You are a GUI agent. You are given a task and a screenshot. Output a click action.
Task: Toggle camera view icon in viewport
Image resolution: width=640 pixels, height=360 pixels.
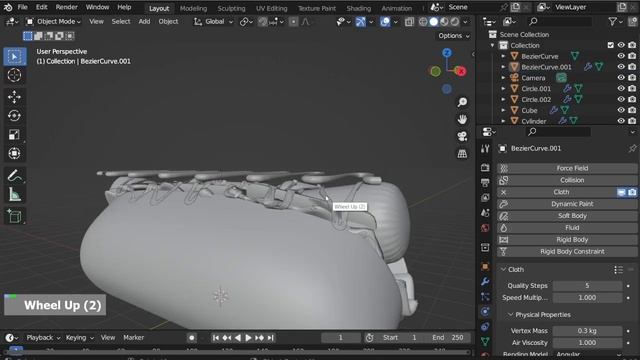tap(462, 136)
